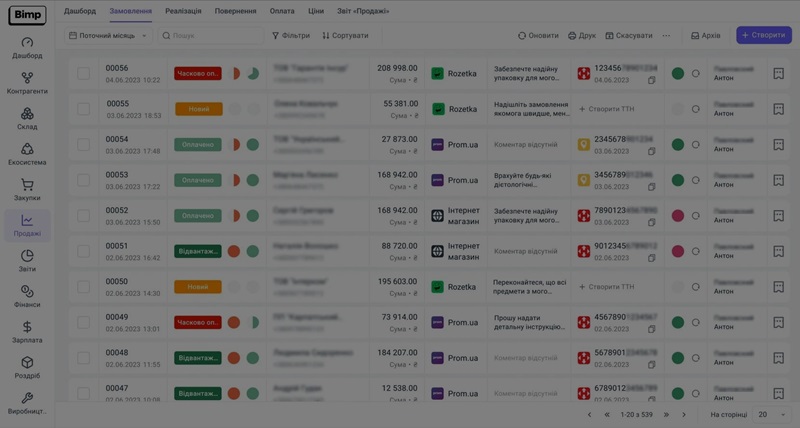Open Поточний місяць period dropdown
This screenshot has height=428, width=800.
point(108,35)
